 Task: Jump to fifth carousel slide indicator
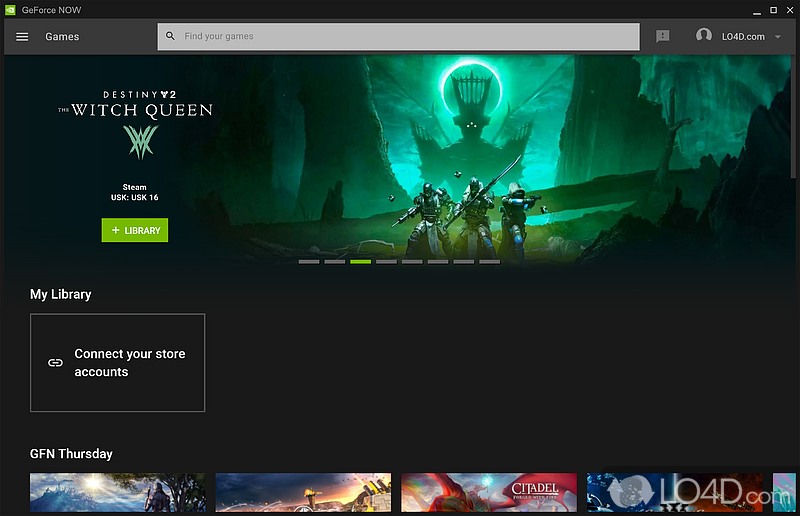[412, 262]
